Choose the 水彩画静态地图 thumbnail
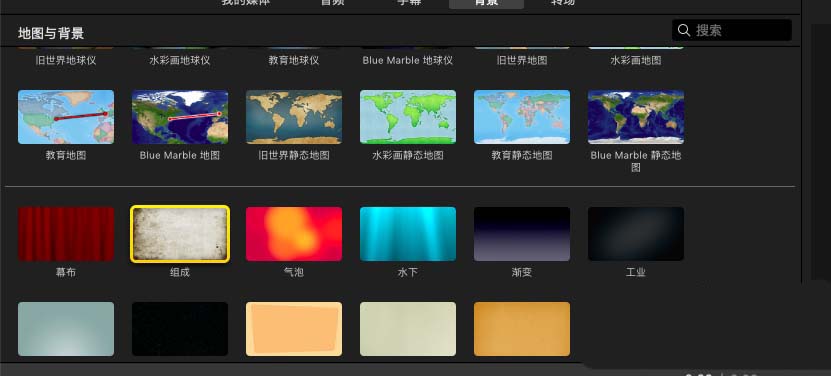831x376 pixels. pyautogui.click(x=408, y=117)
